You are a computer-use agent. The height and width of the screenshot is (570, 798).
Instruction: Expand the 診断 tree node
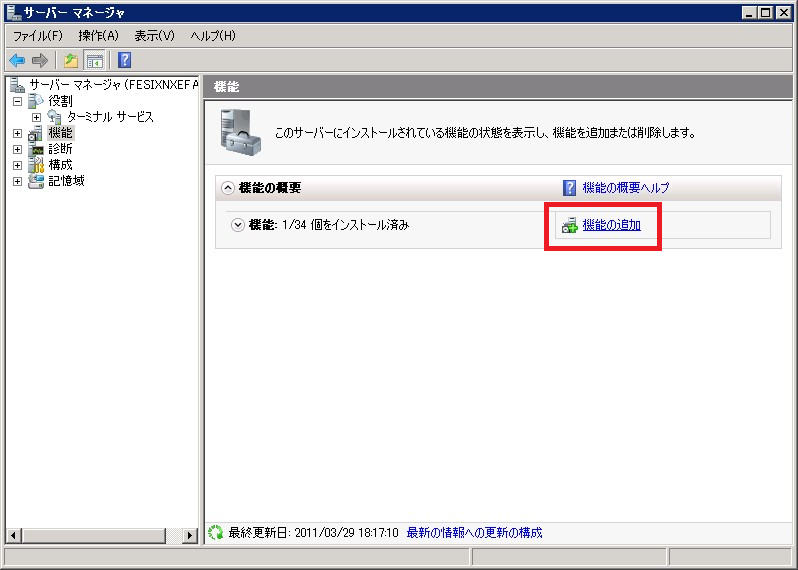click(x=17, y=149)
